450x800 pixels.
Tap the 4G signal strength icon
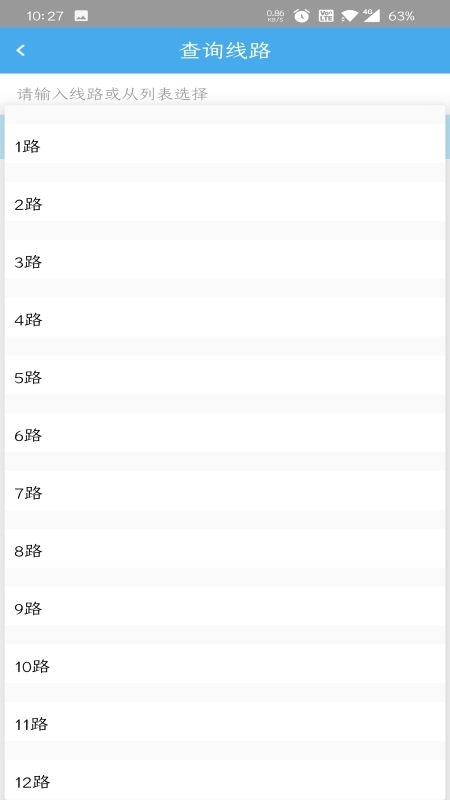371,16
